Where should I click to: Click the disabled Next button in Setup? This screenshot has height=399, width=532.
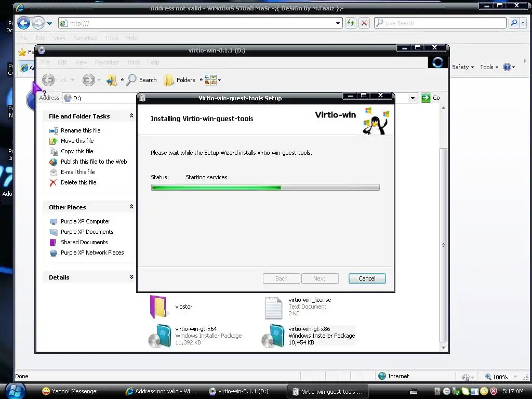320,278
